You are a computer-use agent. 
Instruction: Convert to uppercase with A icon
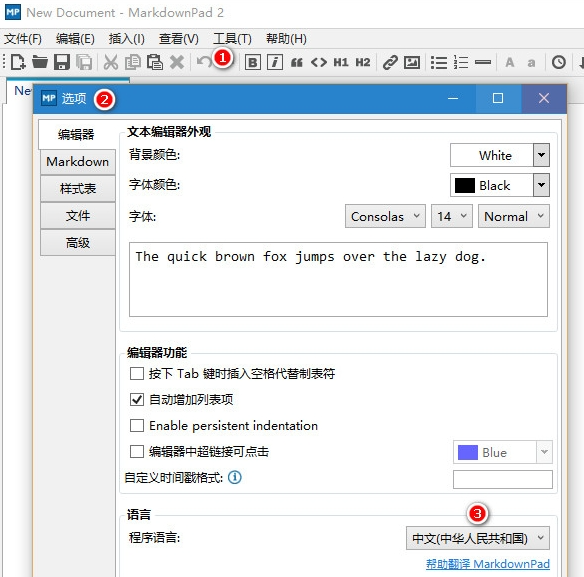pyautogui.click(x=510, y=62)
